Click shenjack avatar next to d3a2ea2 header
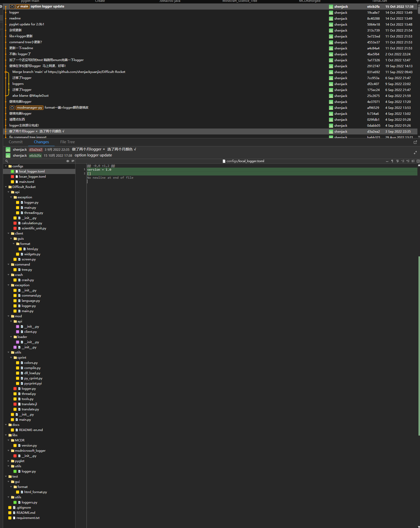 (x=8, y=149)
